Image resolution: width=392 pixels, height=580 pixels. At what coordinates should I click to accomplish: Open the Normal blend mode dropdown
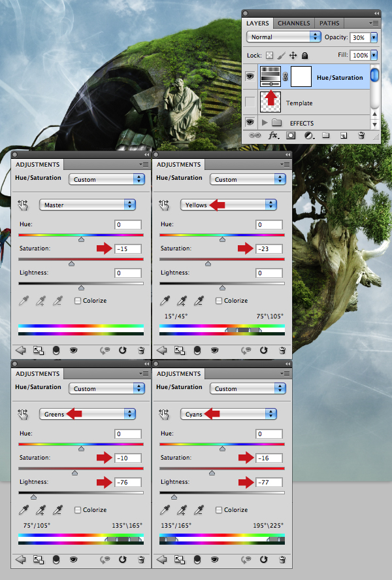click(x=284, y=37)
